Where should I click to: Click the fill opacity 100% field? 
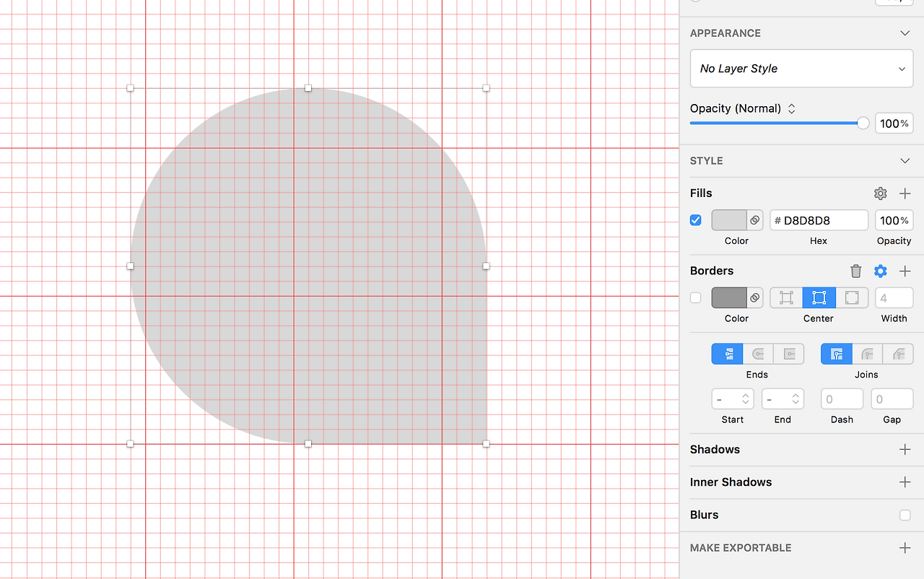point(894,220)
